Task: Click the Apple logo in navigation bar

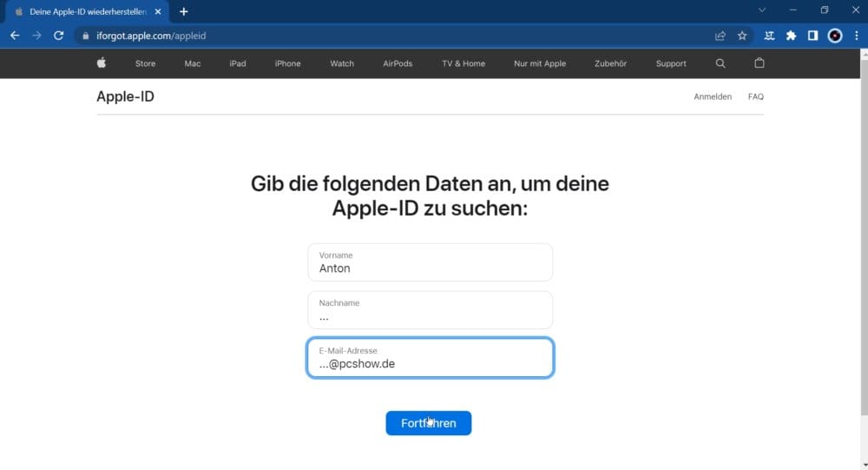Action: point(102,63)
